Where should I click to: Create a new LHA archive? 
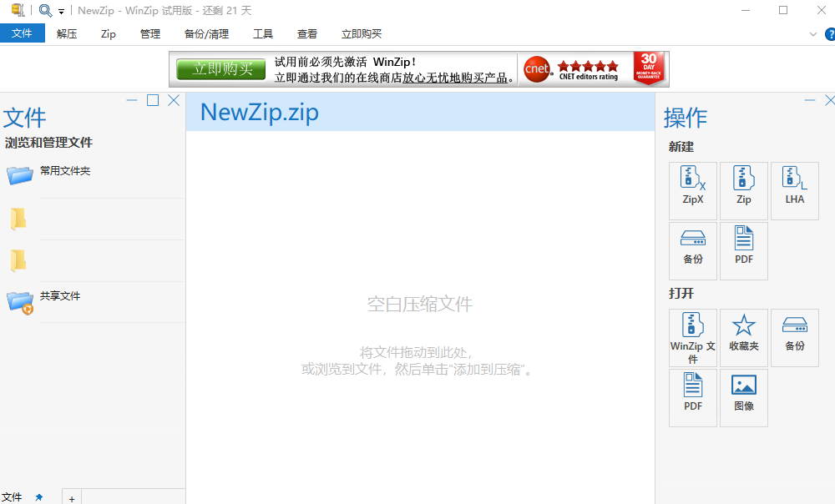[795, 190]
